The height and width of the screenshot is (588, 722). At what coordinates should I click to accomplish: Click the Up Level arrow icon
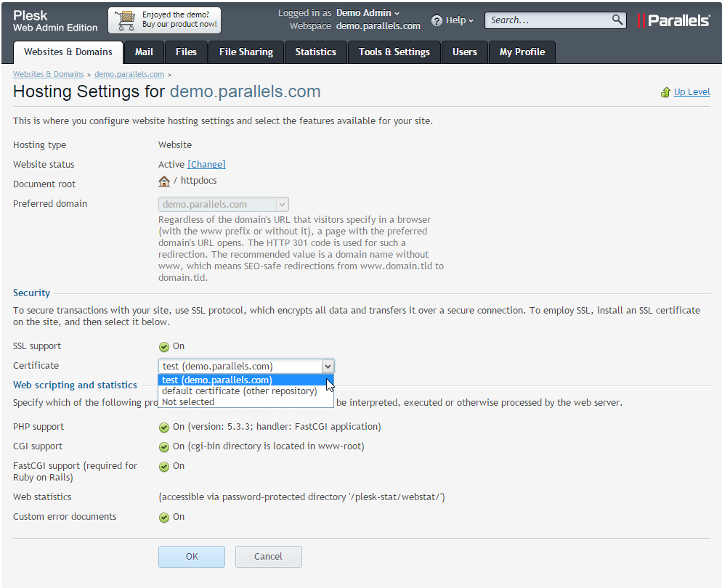point(665,92)
